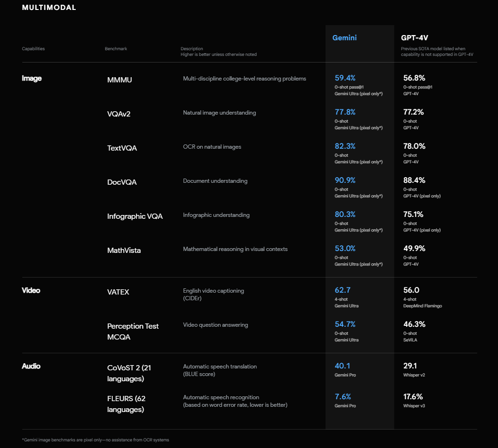This screenshot has height=448, width=498.
Task: Select Gemini's 7.6% FLEURS score
Action: [343, 396]
